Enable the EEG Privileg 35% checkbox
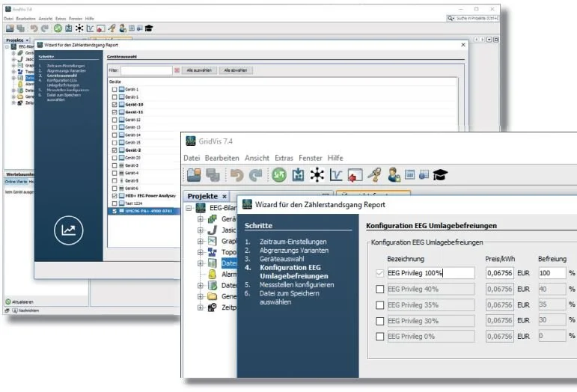Screen dimensions: 577x392 [379, 305]
